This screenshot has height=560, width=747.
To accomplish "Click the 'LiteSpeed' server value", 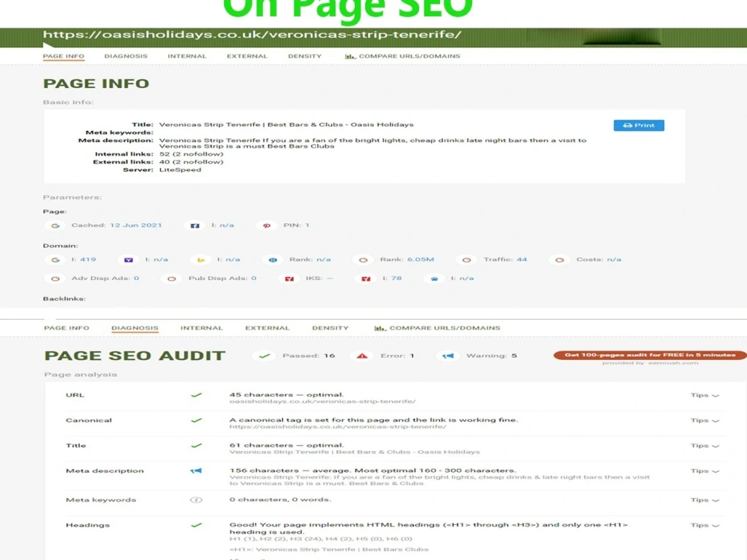I will (x=180, y=170).
